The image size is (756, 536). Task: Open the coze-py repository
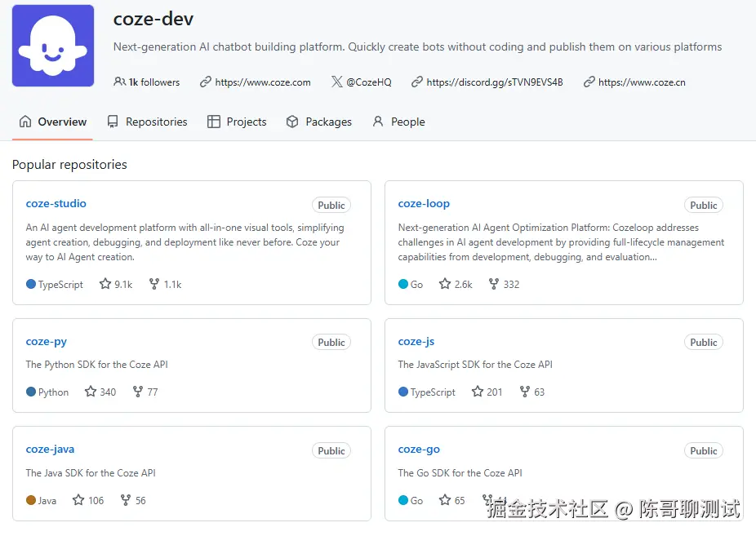pyautogui.click(x=47, y=342)
